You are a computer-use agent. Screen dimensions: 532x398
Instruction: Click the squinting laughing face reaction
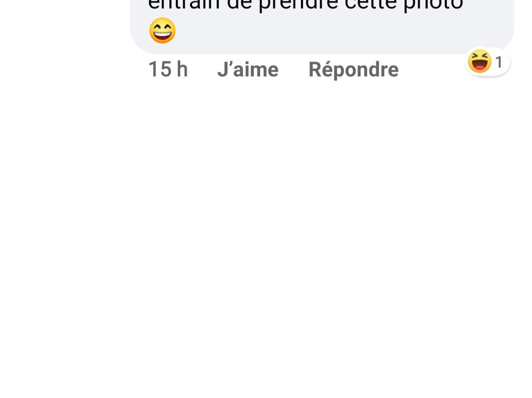479,61
